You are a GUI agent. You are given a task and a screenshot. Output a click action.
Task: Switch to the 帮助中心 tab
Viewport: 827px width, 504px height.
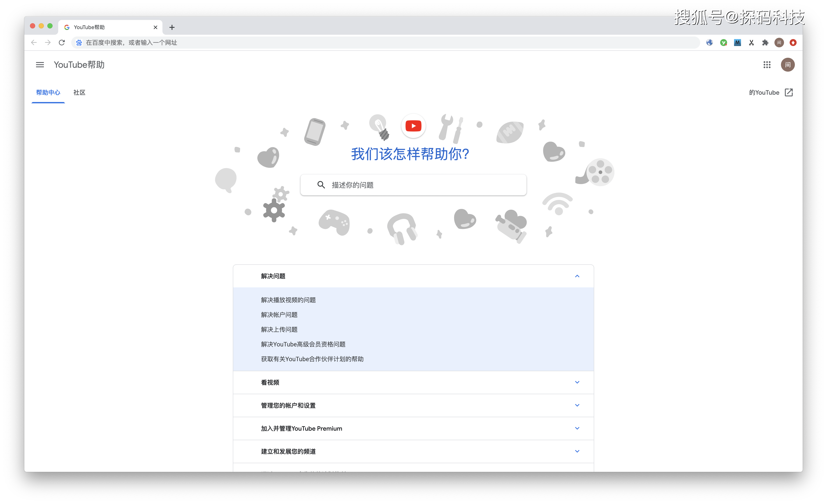point(48,93)
